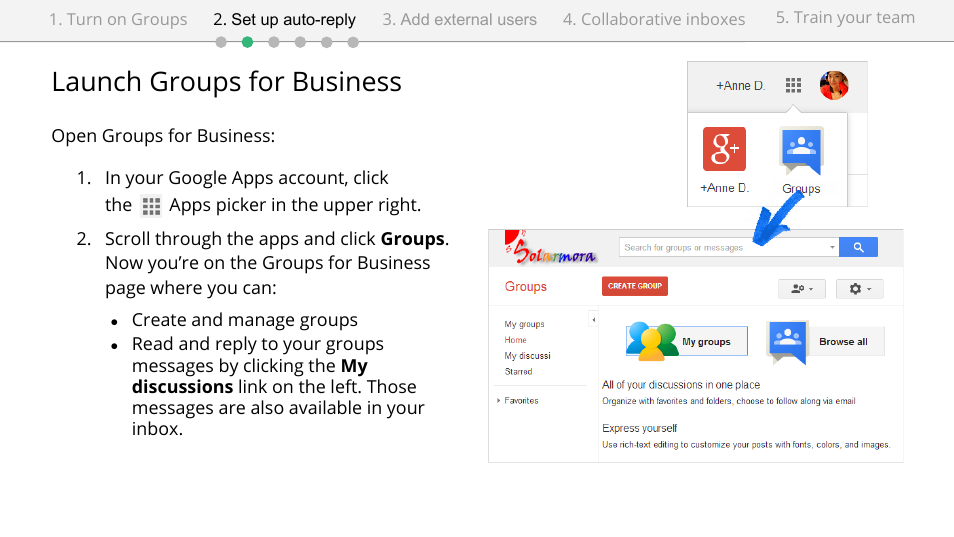Click the inline Apps picker icon in step 1

click(x=151, y=206)
